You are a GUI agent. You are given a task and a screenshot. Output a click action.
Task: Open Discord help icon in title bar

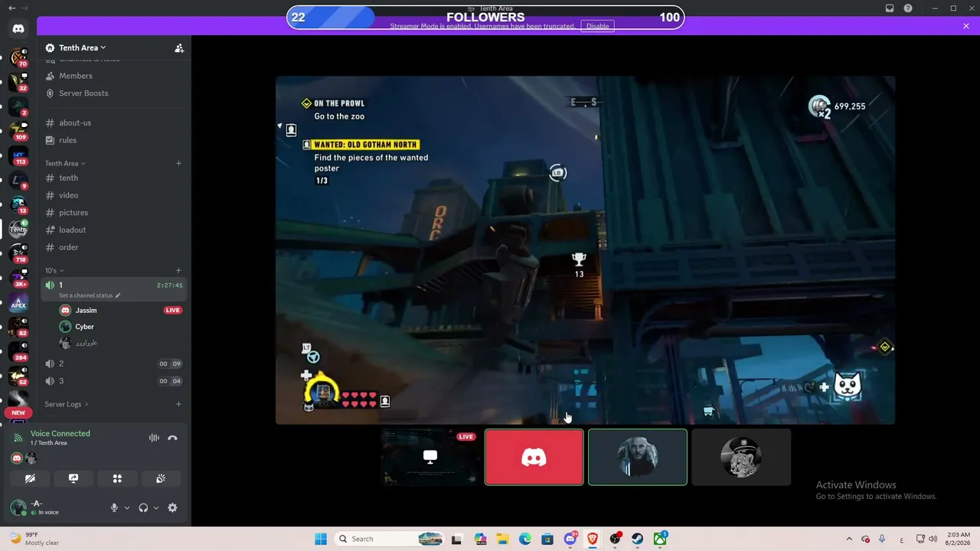pos(908,8)
